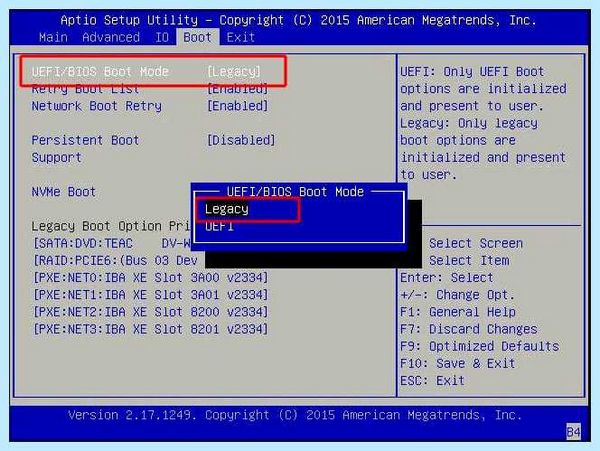Click Select Item hint
This screenshot has height=451, width=600.
pyautogui.click(x=469, y=261)
